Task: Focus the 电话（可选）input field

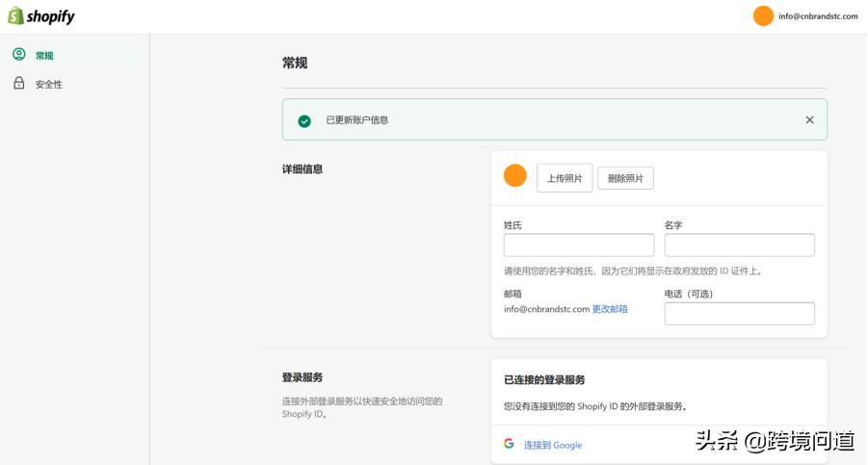Action: [x=740, y=314]
